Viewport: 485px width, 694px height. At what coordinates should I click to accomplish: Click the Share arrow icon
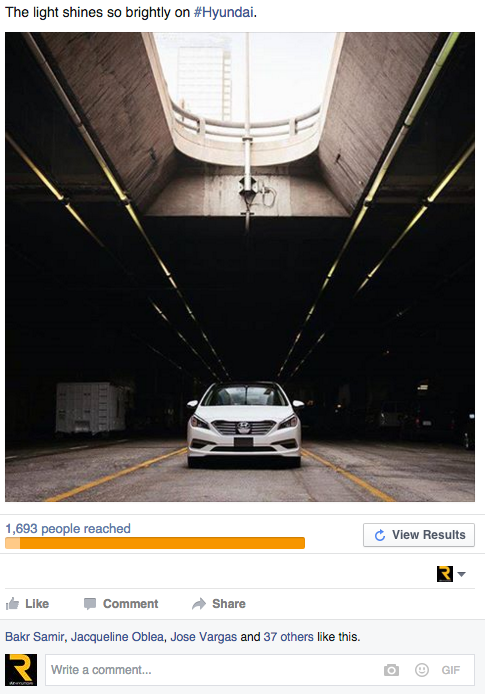(199, 604)
